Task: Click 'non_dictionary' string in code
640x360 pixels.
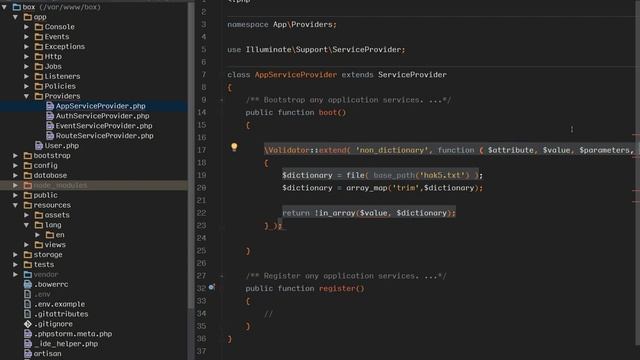Action: click(x=391, y=150)
